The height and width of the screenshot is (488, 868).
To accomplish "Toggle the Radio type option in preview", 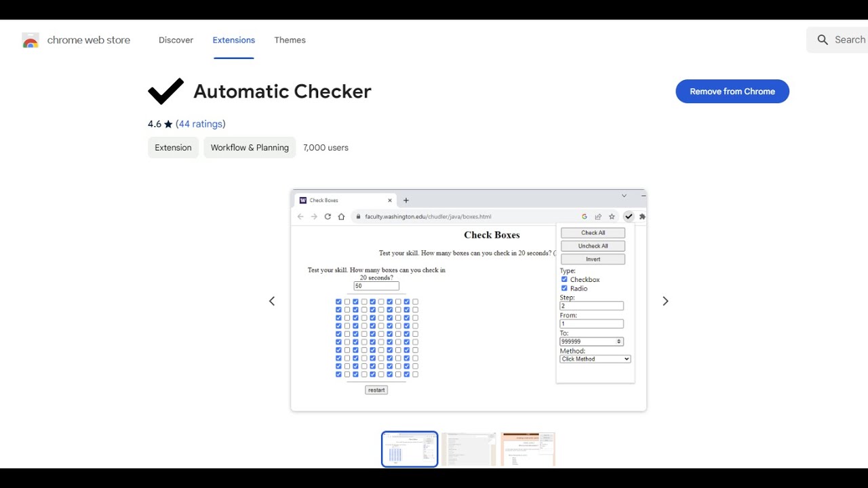I will [x=564, y=288].
